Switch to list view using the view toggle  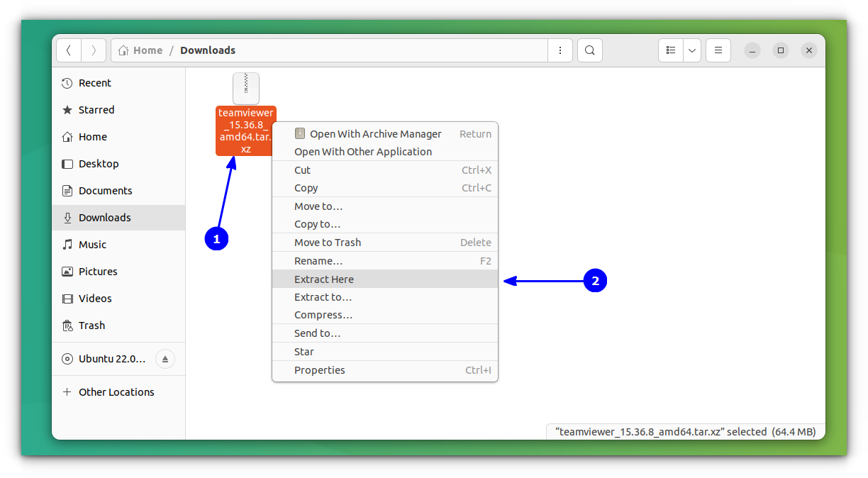click(671, 50)
